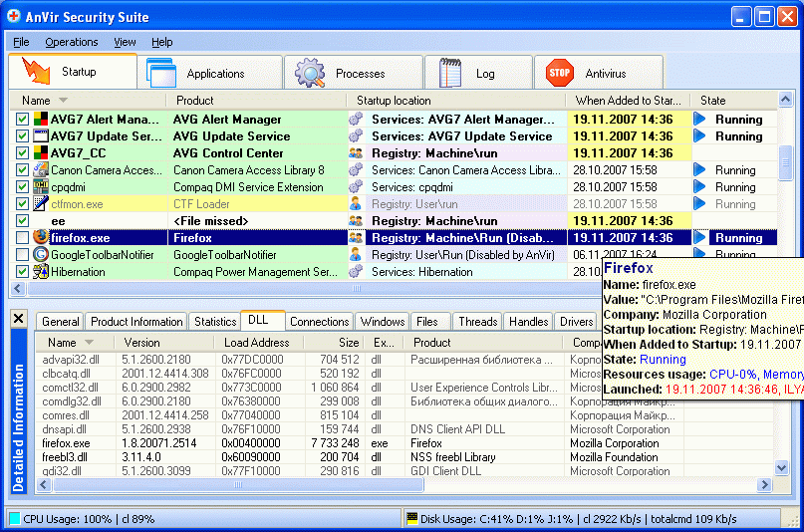Click the DLL list scroll down arrow

click(781, 467)
